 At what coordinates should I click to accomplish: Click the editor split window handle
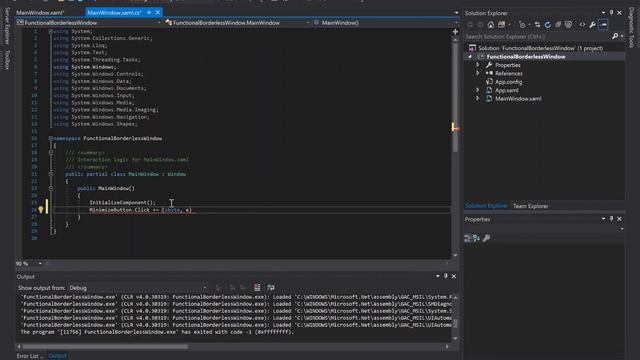pyautogui.click(x=455, y=31)
